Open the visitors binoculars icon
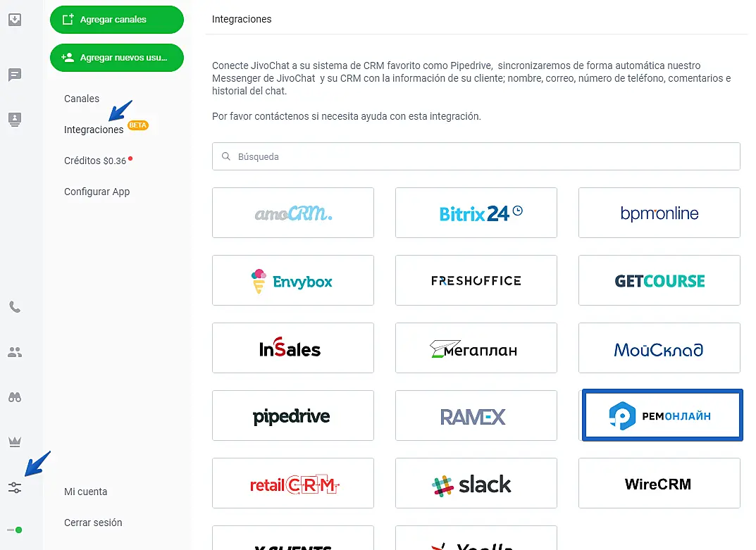The width and height of the screenshot is (756, 550). tap(15, 397)
